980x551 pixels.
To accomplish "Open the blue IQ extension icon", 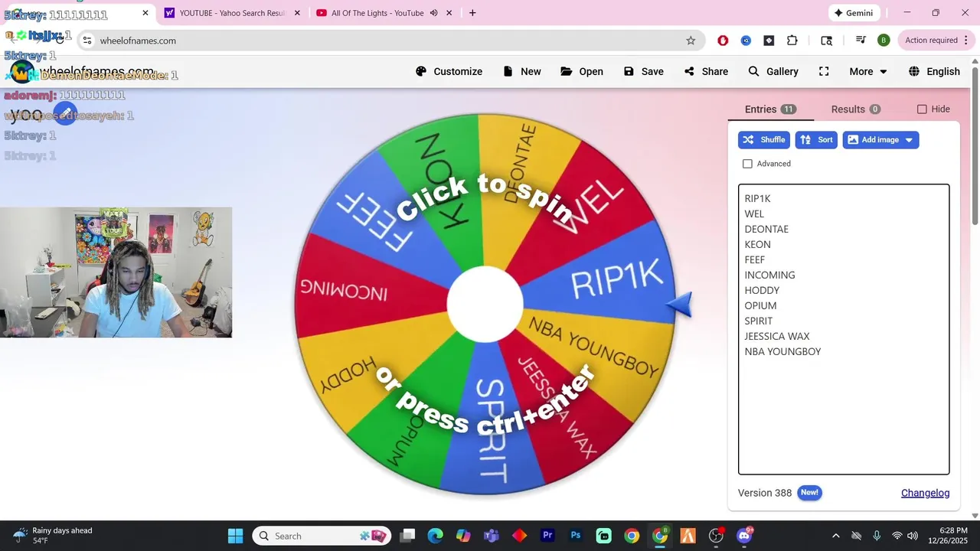I will tap(746, 41).
